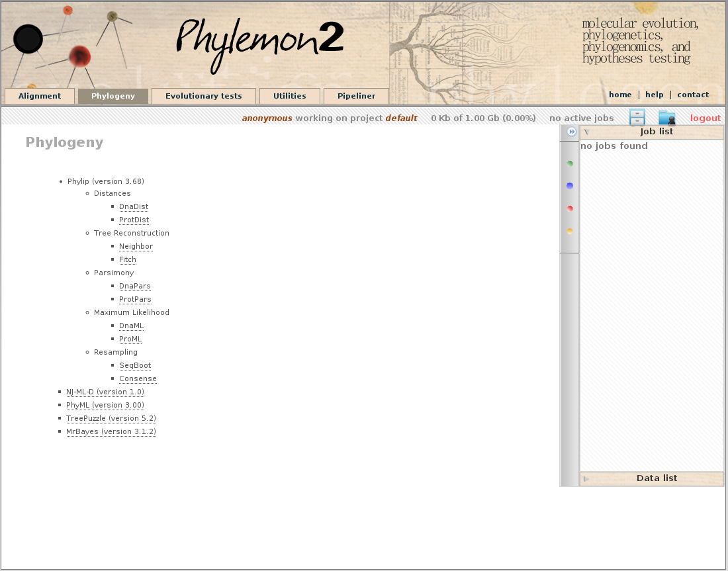Click the green dot in side strip

click(570, 163)
